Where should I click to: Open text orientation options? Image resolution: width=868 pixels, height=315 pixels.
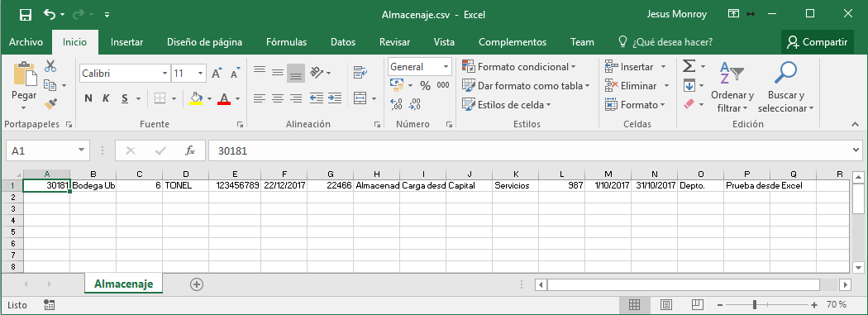pos(317,73)
